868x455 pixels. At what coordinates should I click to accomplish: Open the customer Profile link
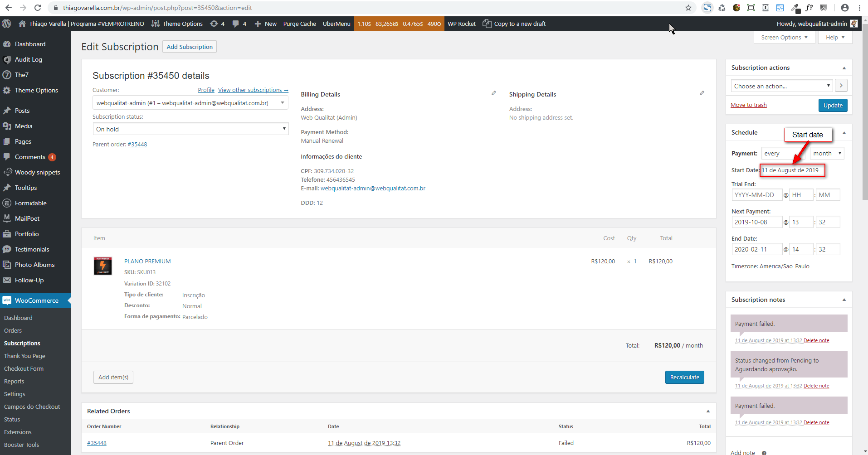pos(206,90)
